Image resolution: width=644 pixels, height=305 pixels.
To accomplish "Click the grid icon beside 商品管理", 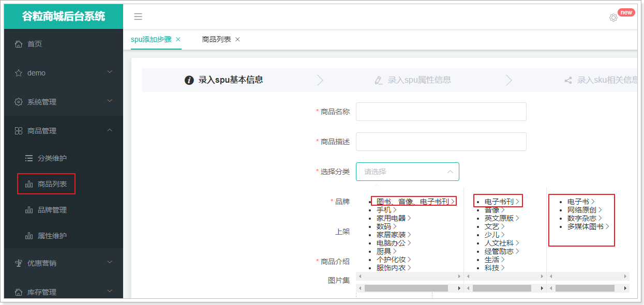I will (x=19, y=131).
